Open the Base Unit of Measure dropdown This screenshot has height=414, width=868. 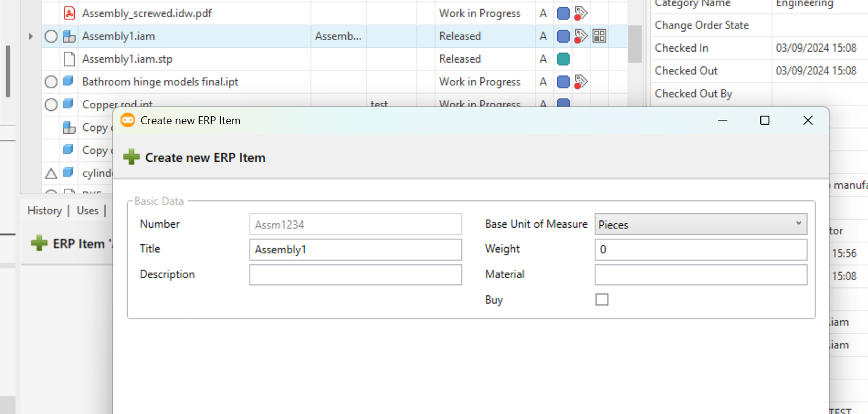[701, 225]
